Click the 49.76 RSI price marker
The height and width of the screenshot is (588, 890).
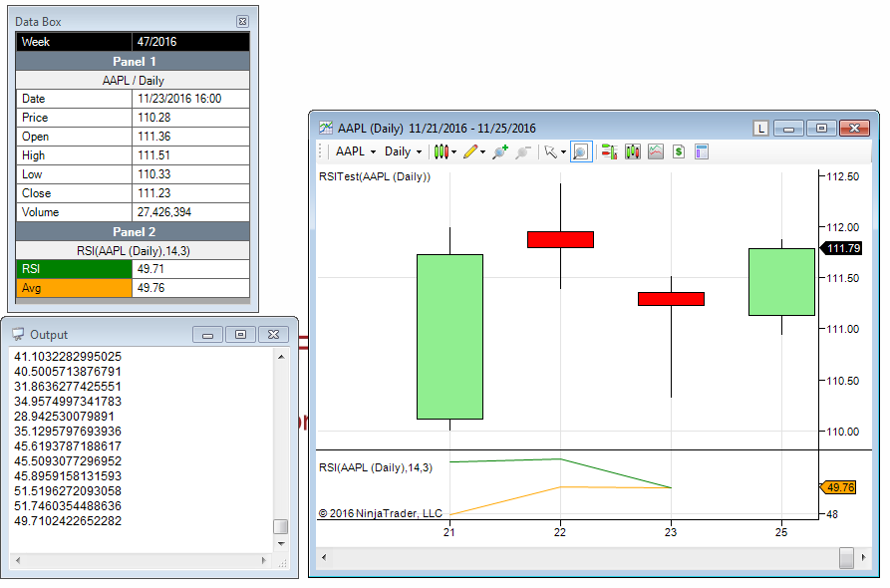click(839, 487)
